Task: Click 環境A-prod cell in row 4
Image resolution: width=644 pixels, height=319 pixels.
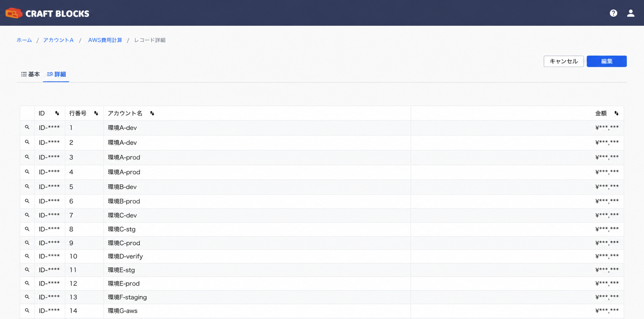Action: [x=257, y=172]
